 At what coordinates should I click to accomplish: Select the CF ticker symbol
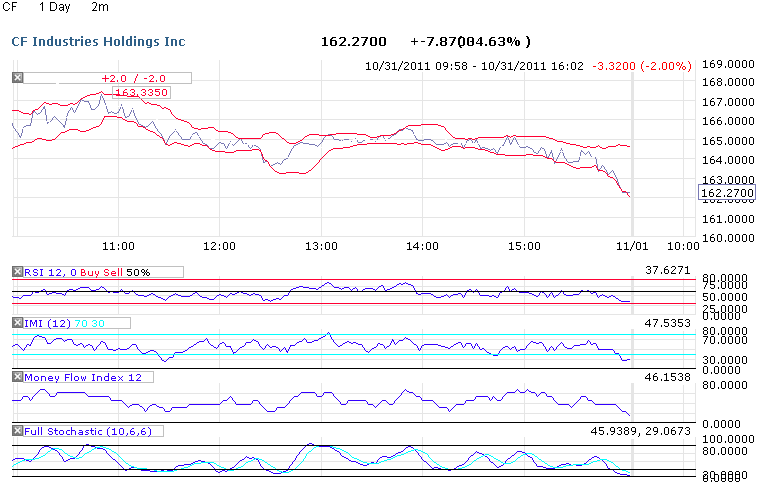[x=10, y=7]
